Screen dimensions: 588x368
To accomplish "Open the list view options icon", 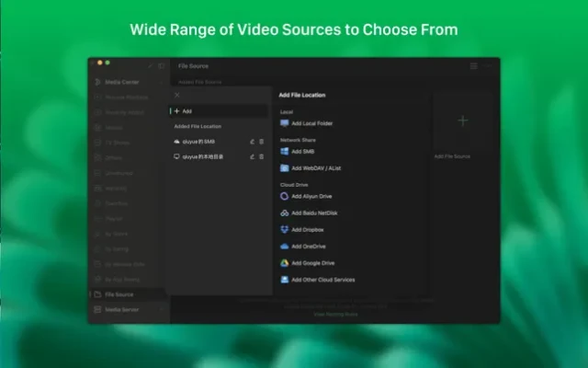I will click(x=473, y=66).
